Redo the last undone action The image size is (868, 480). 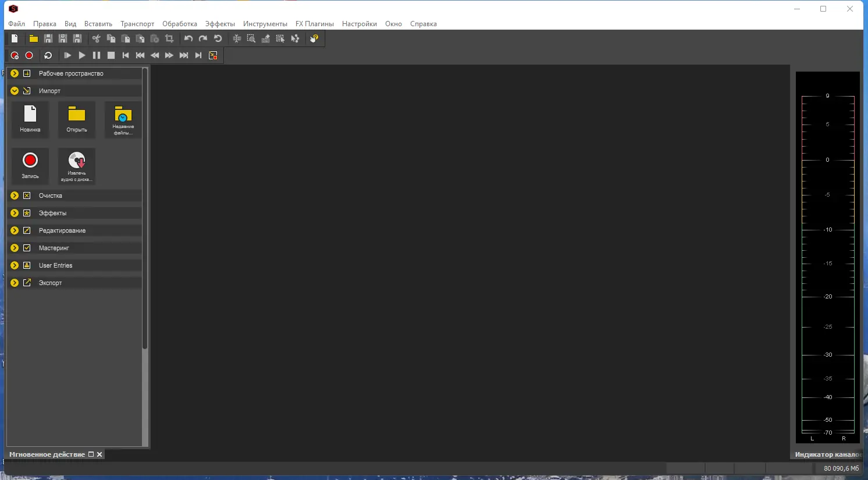coord(203,38)
